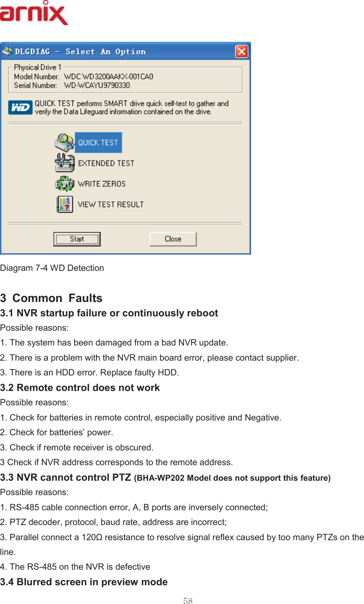Click the "Diagram 7-4 WD Detection" caption
The image size is (364, 604).
52,268
